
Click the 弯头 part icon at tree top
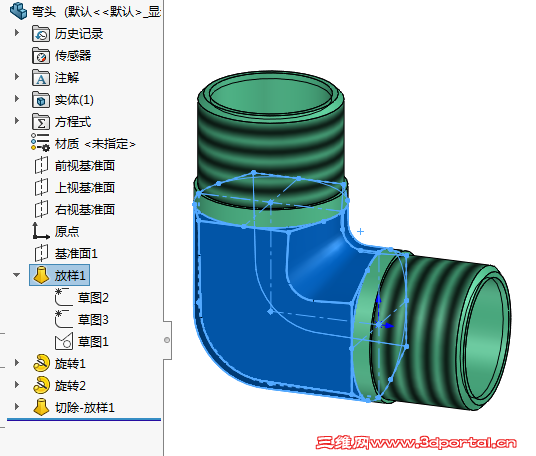[18, 10]
